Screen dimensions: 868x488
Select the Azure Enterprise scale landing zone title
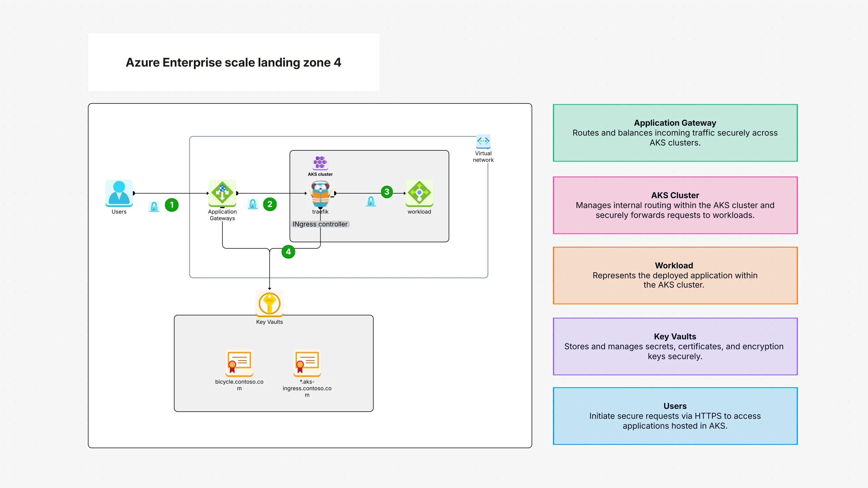click(x=233, y=62)
